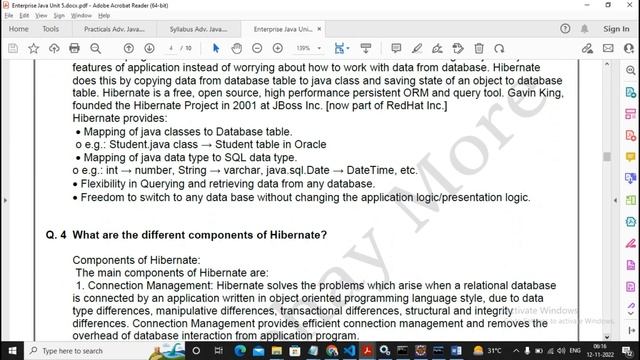Open the Help menu
This screenshot has width=640, height=360.
point(104,16)
